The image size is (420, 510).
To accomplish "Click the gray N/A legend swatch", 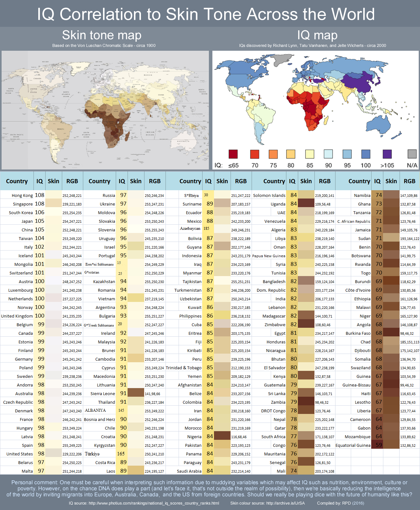I will coord(412,154).
